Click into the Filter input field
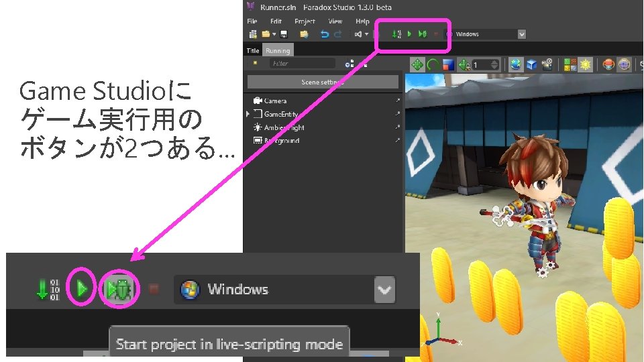 pyautogui.click(x=303, y=63)
